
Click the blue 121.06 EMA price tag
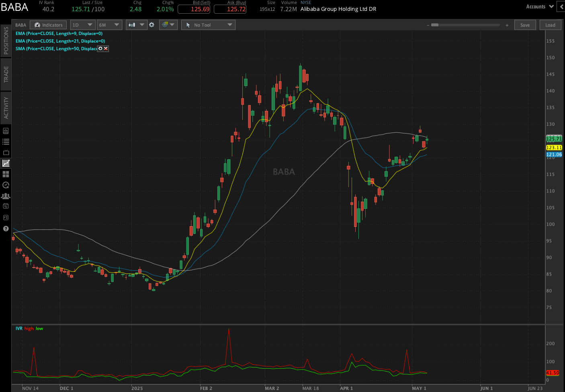[554, 154]
